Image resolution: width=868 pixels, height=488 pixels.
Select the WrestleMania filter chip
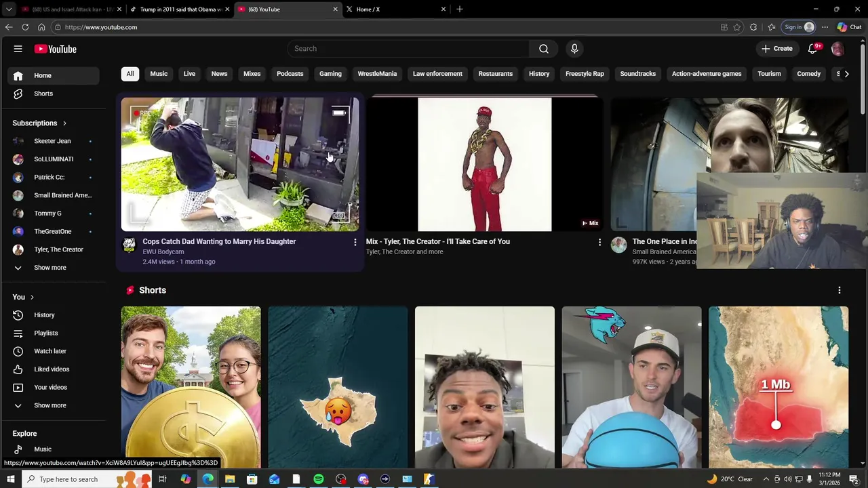click(x=377, y=74)
